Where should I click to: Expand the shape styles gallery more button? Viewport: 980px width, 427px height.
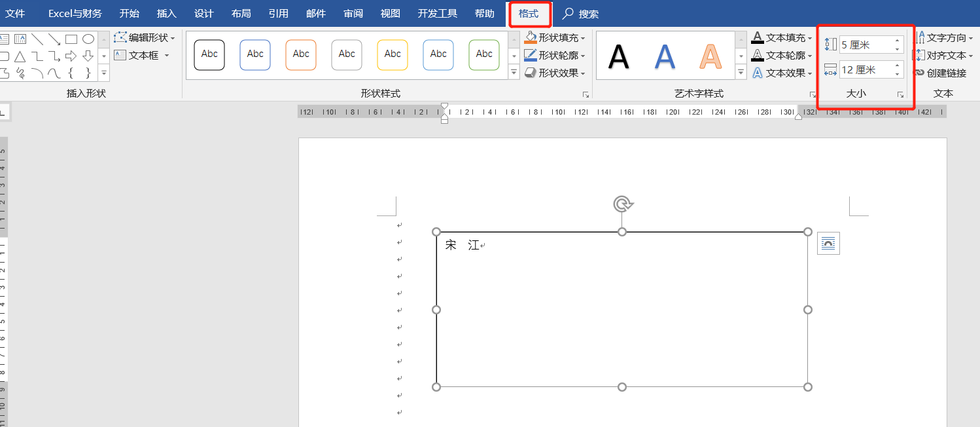point(514,72)
